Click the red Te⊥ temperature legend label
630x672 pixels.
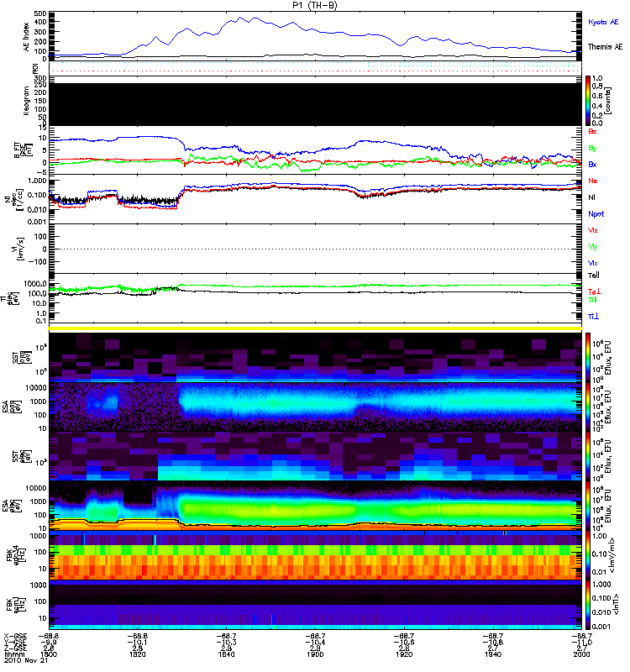(x=595, y=291)
